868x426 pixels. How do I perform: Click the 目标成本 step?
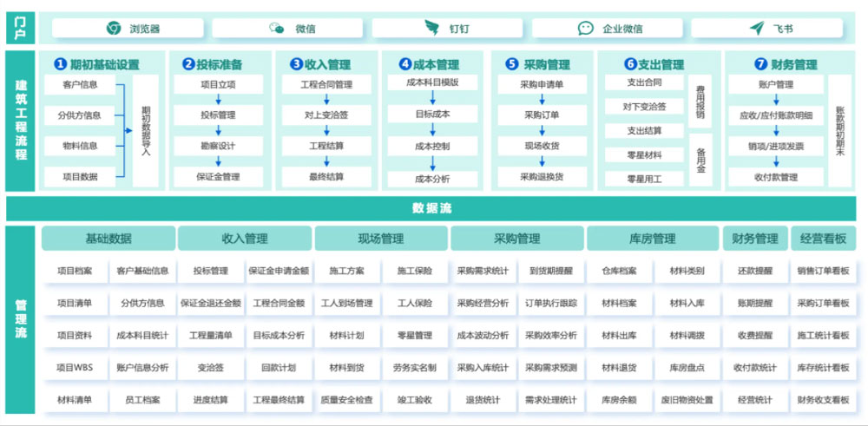432,114
